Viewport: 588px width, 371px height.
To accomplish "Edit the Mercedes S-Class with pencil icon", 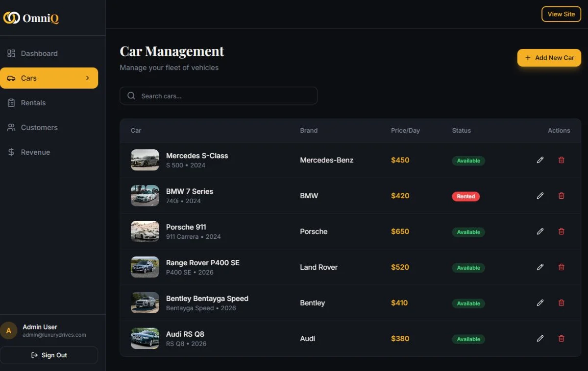I will pos(540,160).
